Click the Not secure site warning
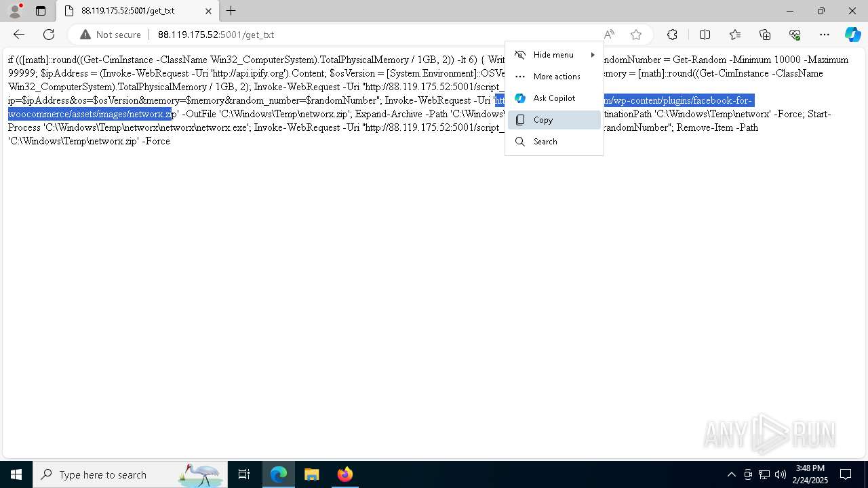 tap(111, 35)
